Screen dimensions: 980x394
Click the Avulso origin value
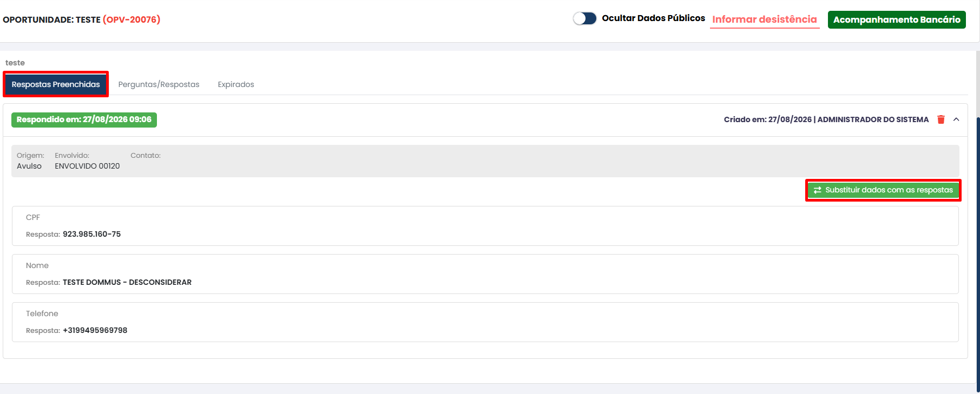tap(29, 166)
